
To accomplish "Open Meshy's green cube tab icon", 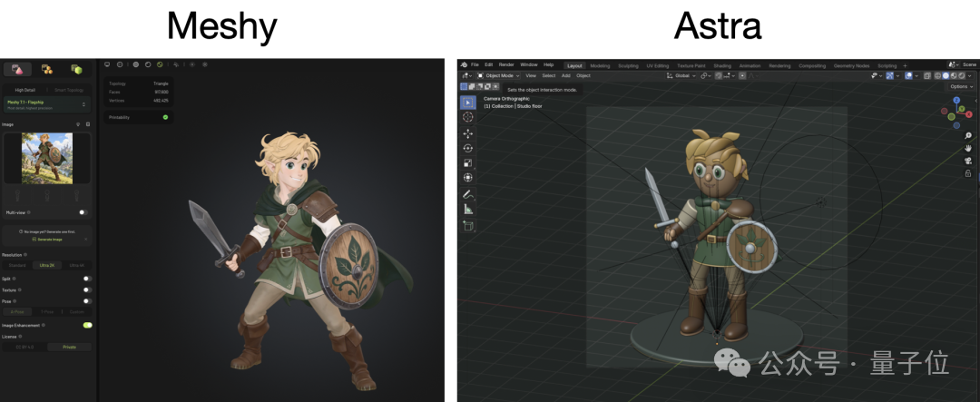I will [76, 69].
